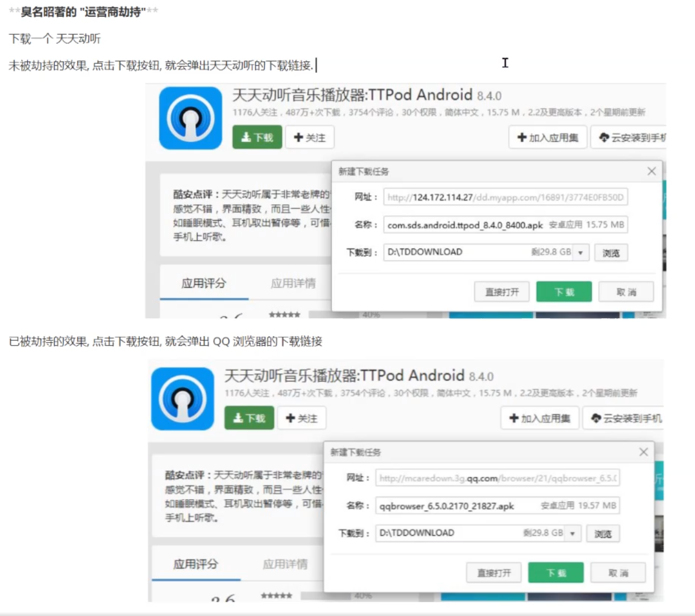Image resolution: width=695 pixels, height=616 pixels.
Task: Click the TTPod app icon in the hijacked screenshot
Action: 183,399
